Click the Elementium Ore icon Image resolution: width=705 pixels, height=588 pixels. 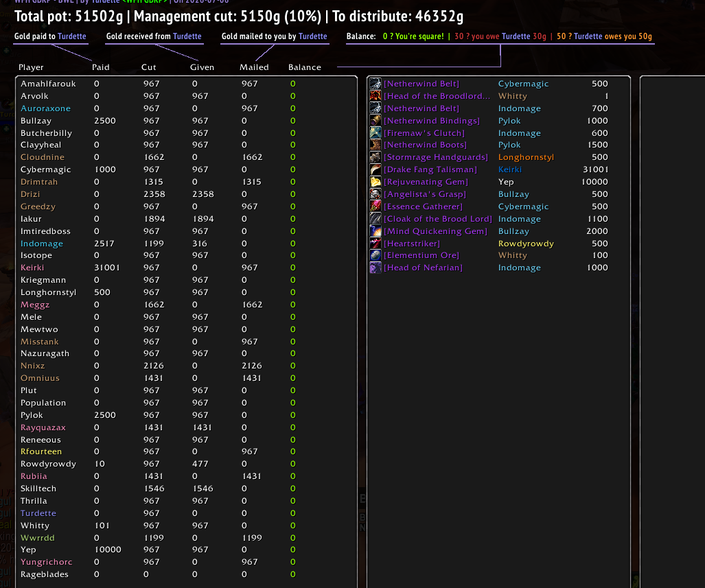click(x=375, y=255)
